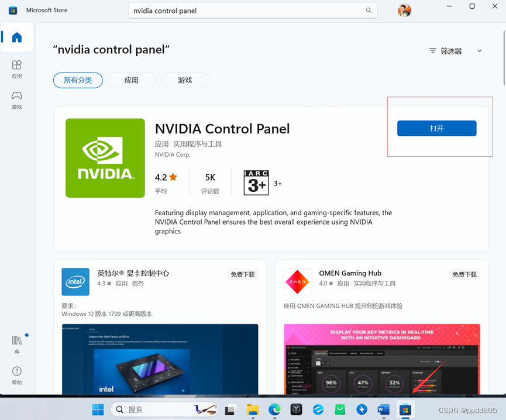
Task: Select the 应用 category filter tab
Action: point(132,80)
